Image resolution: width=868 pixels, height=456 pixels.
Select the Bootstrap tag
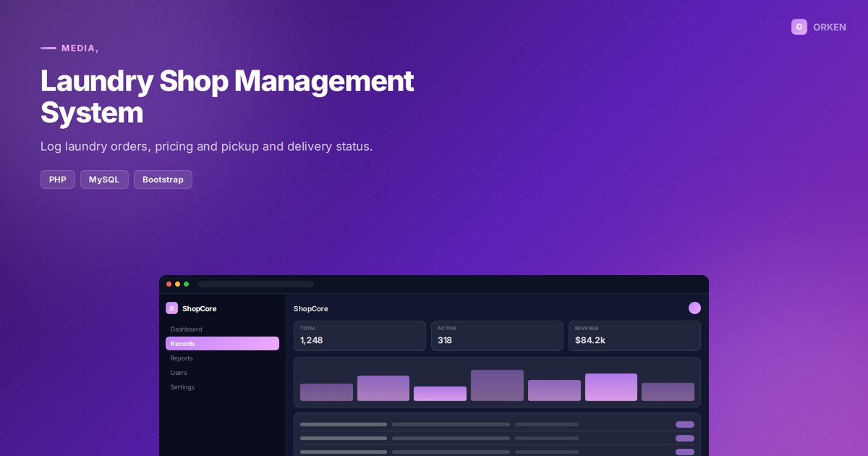pos(163,180)
